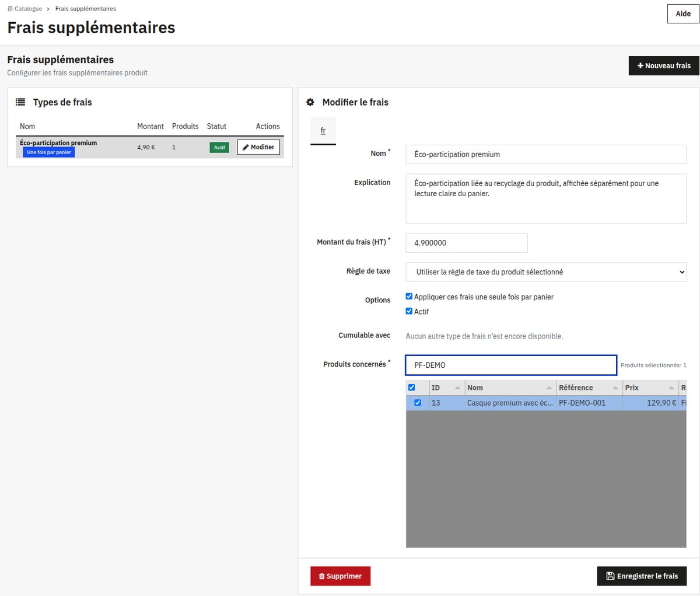Click the list icon beside Types de frais
700x596 pixels.
coord(20,102)
